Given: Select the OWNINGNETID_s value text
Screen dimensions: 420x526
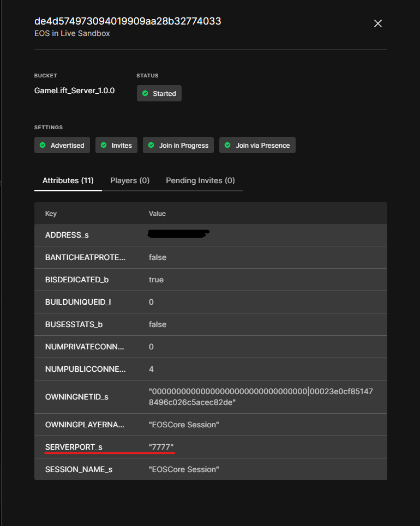Looking at the screenshot, I should 261,397.
